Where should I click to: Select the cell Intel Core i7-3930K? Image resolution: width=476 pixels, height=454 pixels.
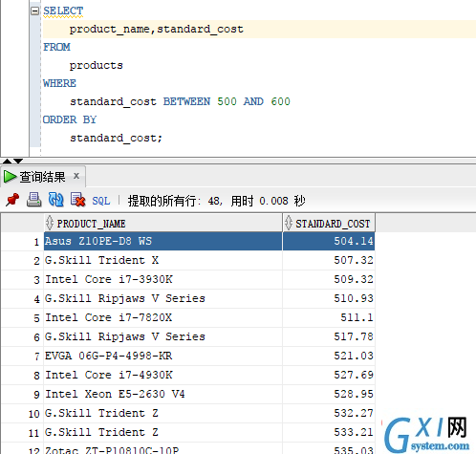[x=162, y=279]
